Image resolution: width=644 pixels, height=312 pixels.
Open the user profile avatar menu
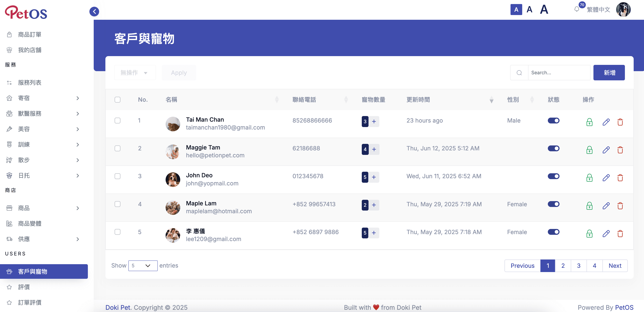(x=623, y=9)
